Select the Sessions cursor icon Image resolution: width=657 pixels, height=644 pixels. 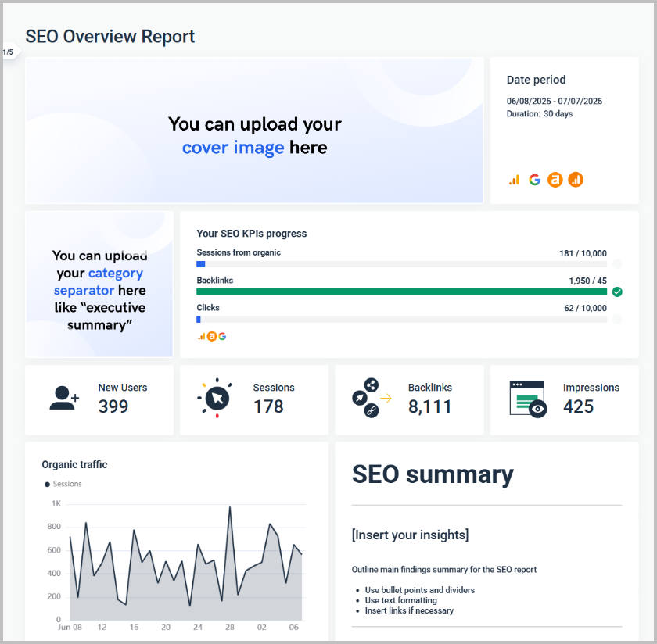217,398
